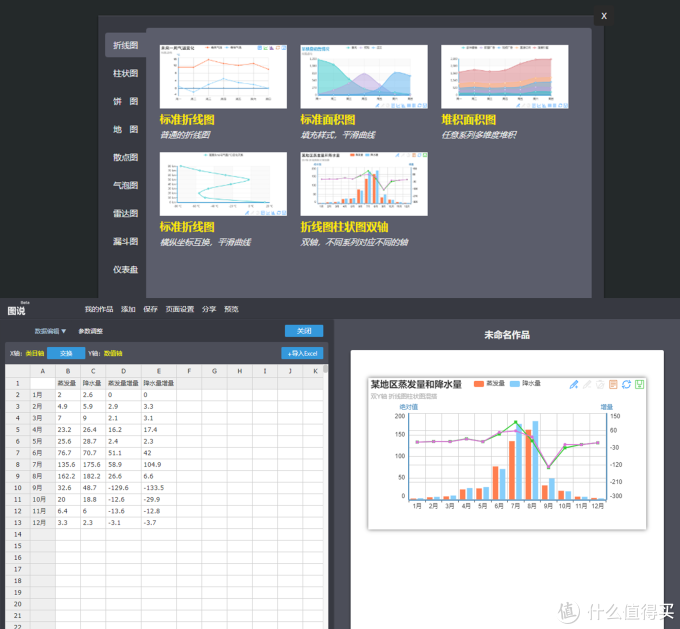Select row 14 header in the spreadsheet
This screenshot has width=680, height=629.
point(18,534)
